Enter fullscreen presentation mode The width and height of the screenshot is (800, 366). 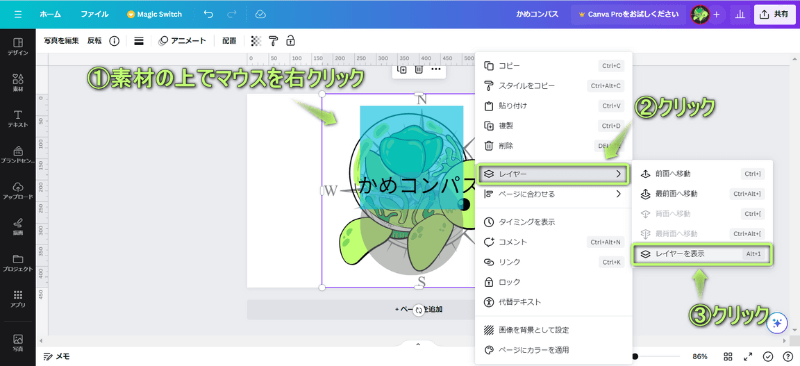(748, 356)
